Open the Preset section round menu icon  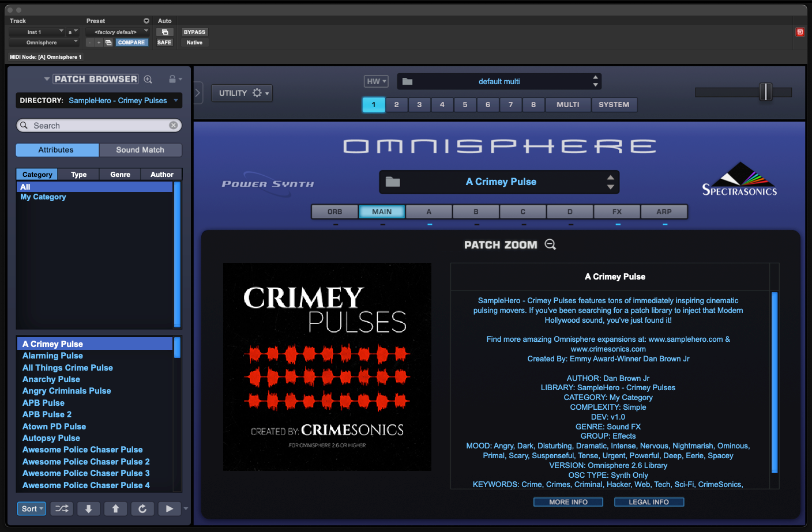146,21
